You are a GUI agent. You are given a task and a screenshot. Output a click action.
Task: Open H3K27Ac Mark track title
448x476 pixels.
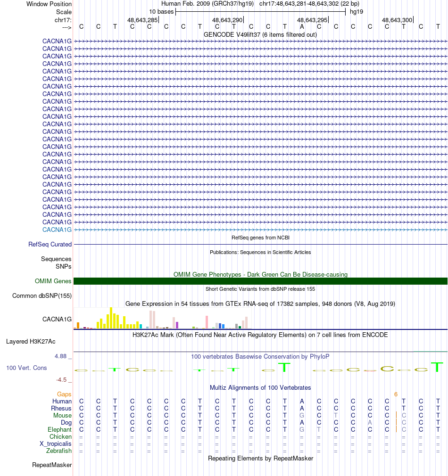[260, 335]
